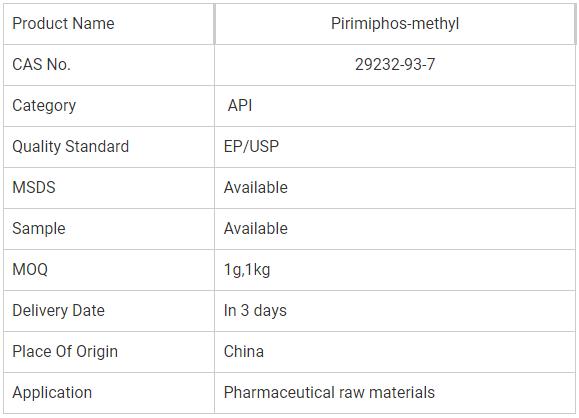Click the Delivery Date label
The height and width of the screenshot is (418, 579).
[x=58, y=311]
